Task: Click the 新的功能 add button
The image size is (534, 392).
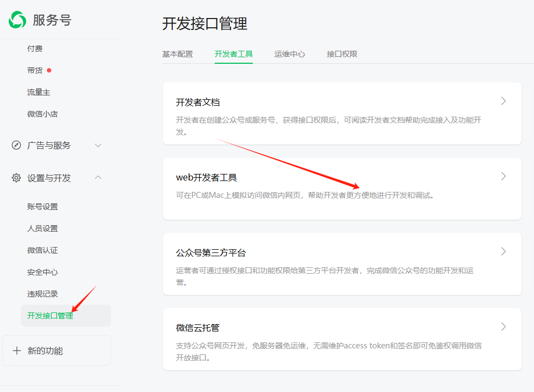Action: click(57, 351)
